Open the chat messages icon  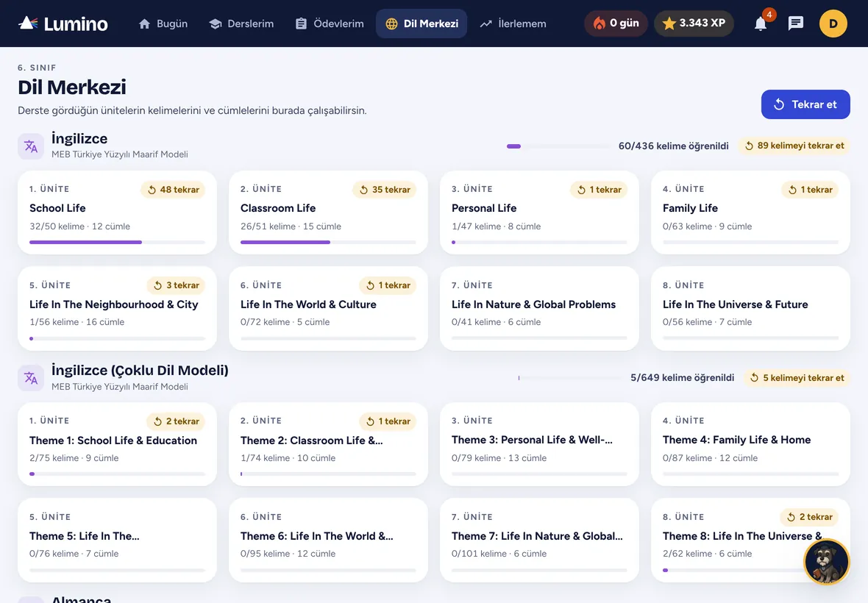pos(795,24)
